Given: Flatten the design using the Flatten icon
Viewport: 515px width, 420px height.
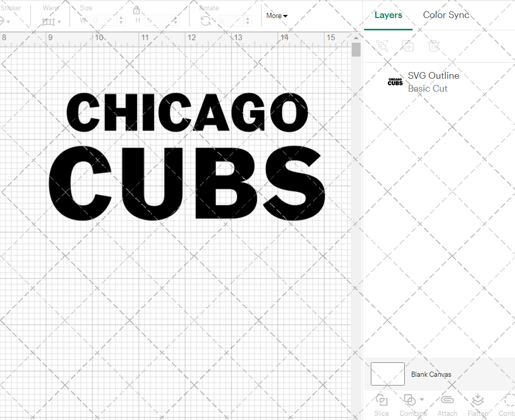Looking at the screenshot, I should point(477,399).
